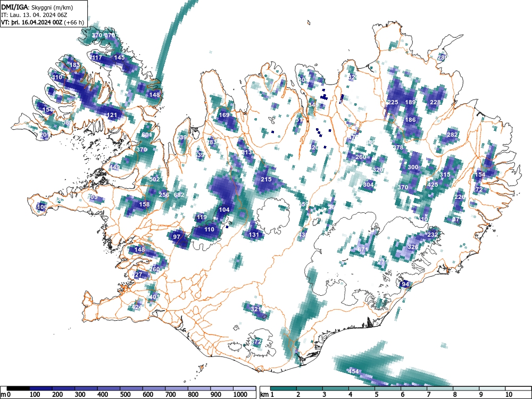Viewport: 532px width, 399px height.
Task: Click the 449 visibility value
Action: point(115,167)
